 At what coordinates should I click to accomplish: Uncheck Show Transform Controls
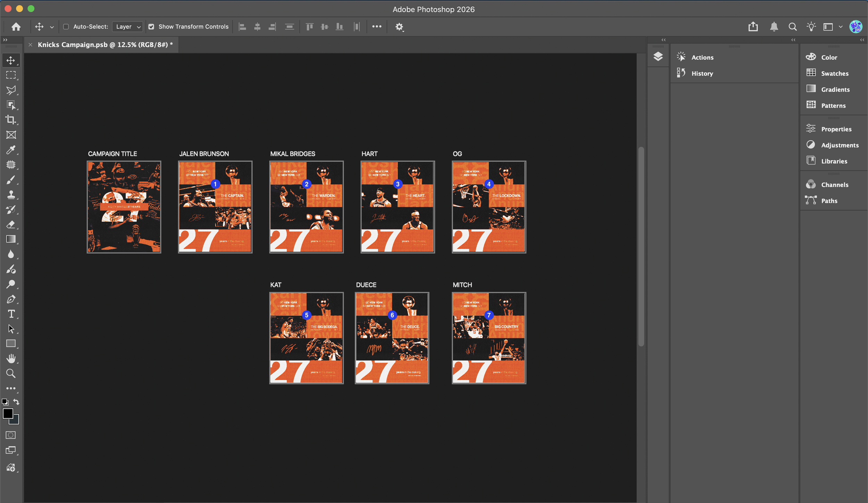pyautogui.click(x=151, y=27)
